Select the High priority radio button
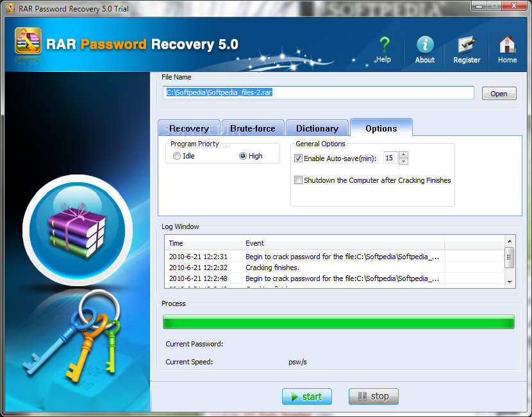 pos(242,156)
